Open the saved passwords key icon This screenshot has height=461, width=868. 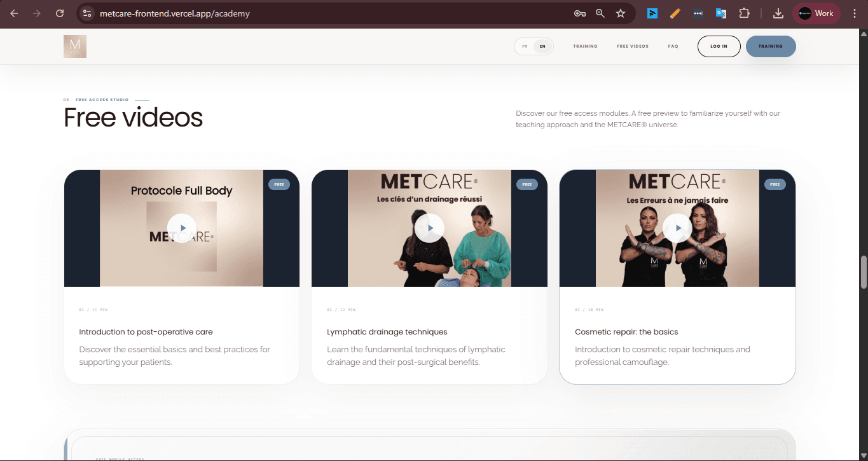pos(579,13)
